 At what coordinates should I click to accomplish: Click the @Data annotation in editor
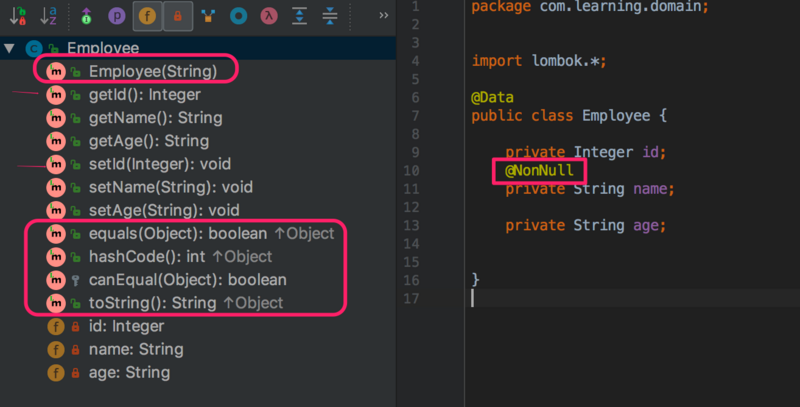point(492,97)
